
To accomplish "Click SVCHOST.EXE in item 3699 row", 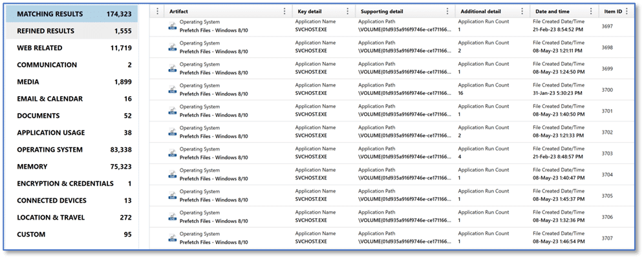I will click(311, 72).
